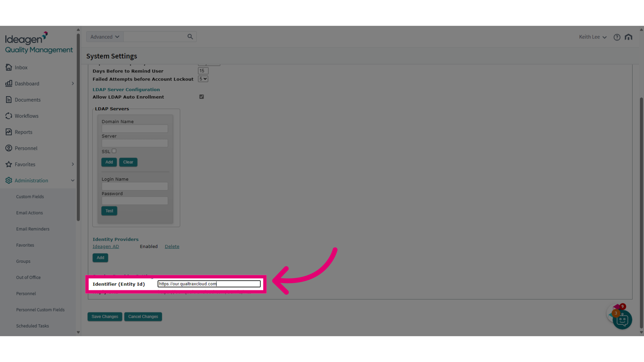Click the search magnifier icon
The image size is (644, 362).
[x=190, y=37]
